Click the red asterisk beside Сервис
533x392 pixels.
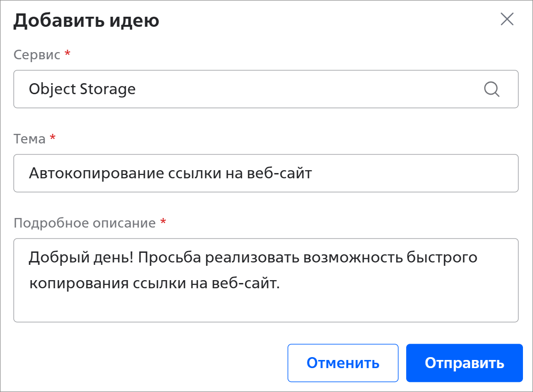tap(67, 53)
